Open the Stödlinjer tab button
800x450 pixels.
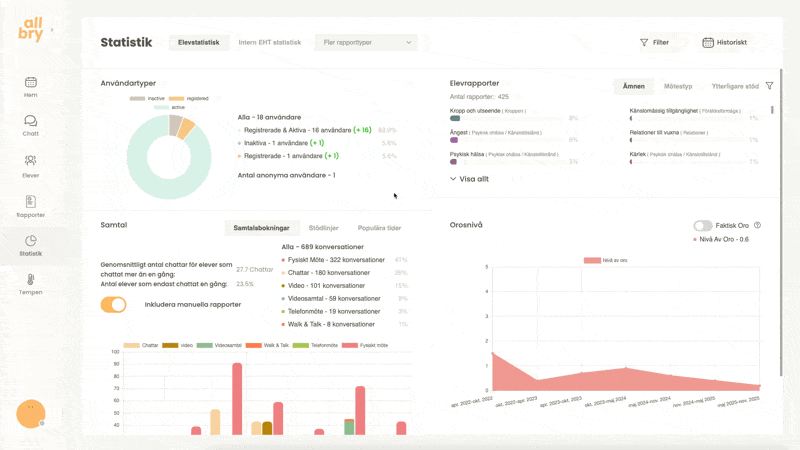(x=323, y=228)
